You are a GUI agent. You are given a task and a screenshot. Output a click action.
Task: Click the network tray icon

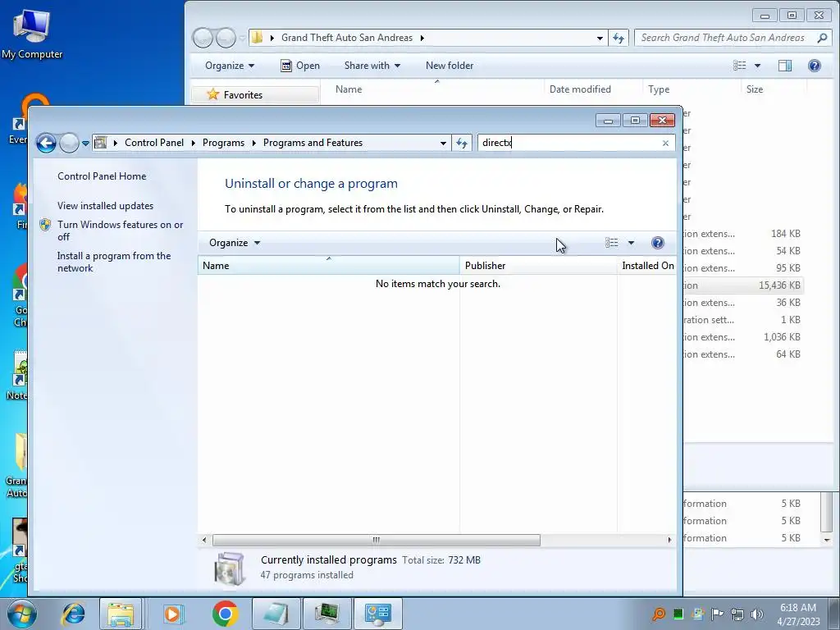point(737,614)
